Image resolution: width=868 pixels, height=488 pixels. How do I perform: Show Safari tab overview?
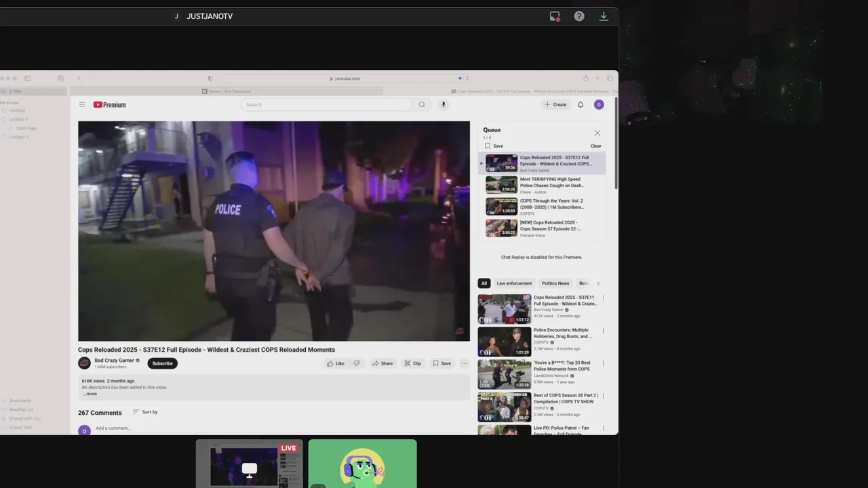click(610, 79)
